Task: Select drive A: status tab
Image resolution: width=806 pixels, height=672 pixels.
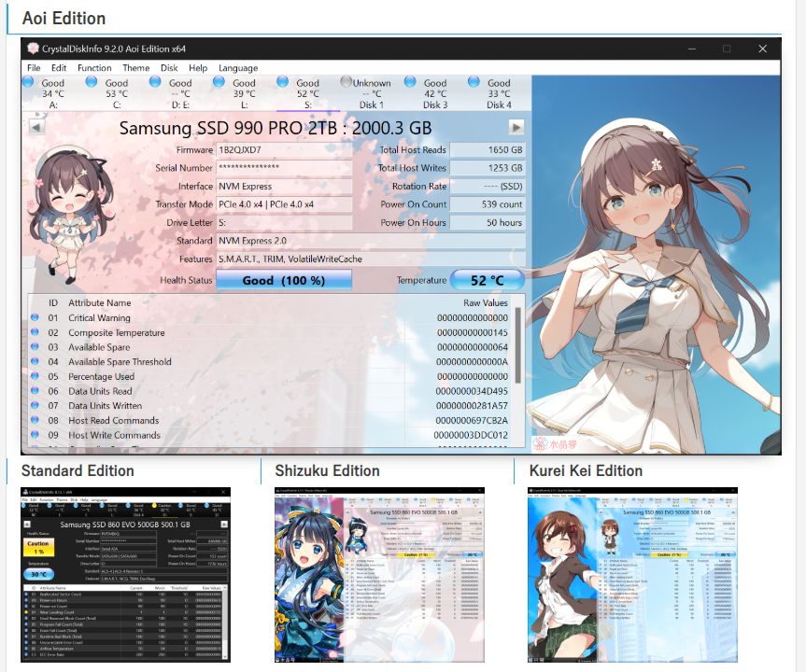Action: click(53, 93)
